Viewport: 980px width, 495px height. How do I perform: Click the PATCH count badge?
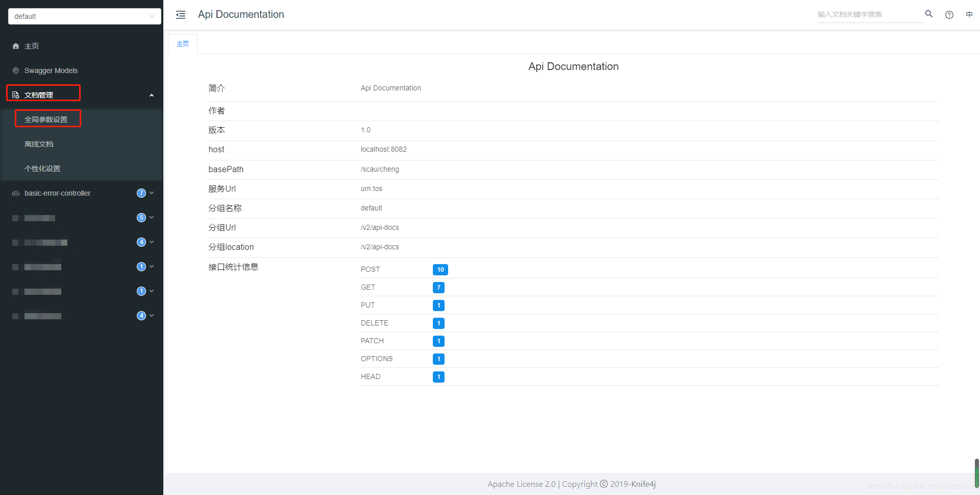click(x=438, y=341)
